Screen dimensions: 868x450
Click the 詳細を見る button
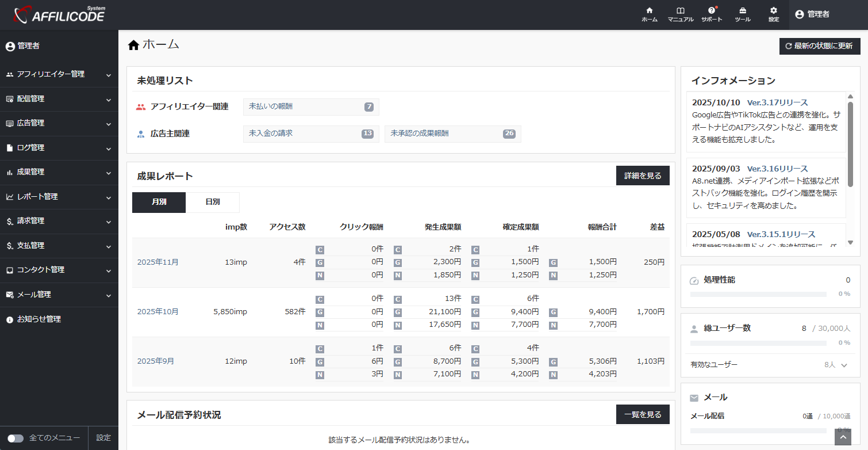coord(643,176)
